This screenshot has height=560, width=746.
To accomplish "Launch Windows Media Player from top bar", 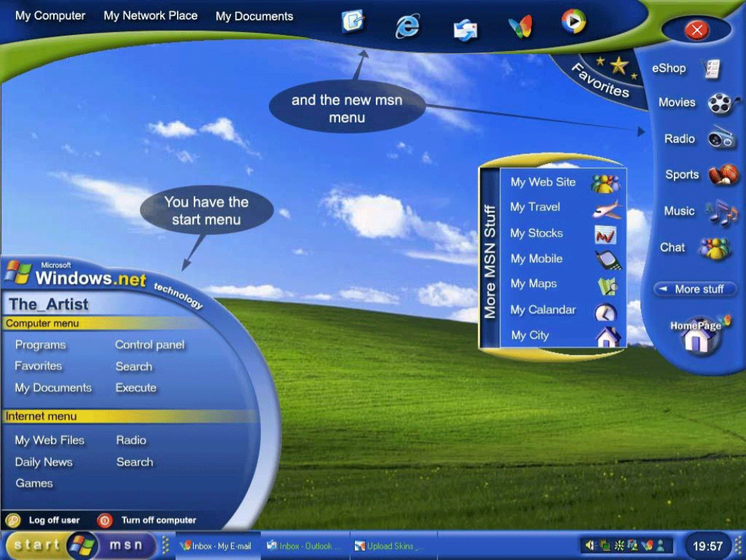I will pos(573,22).
